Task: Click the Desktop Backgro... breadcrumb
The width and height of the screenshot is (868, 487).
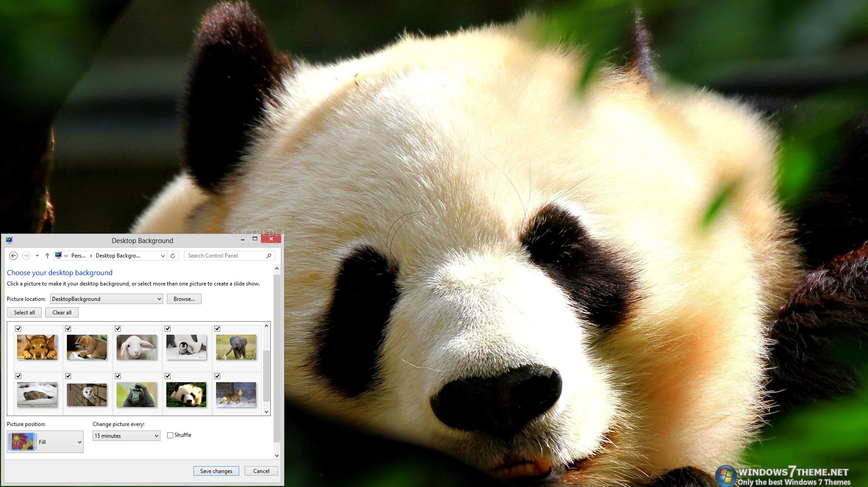Action: coord(118,256)
